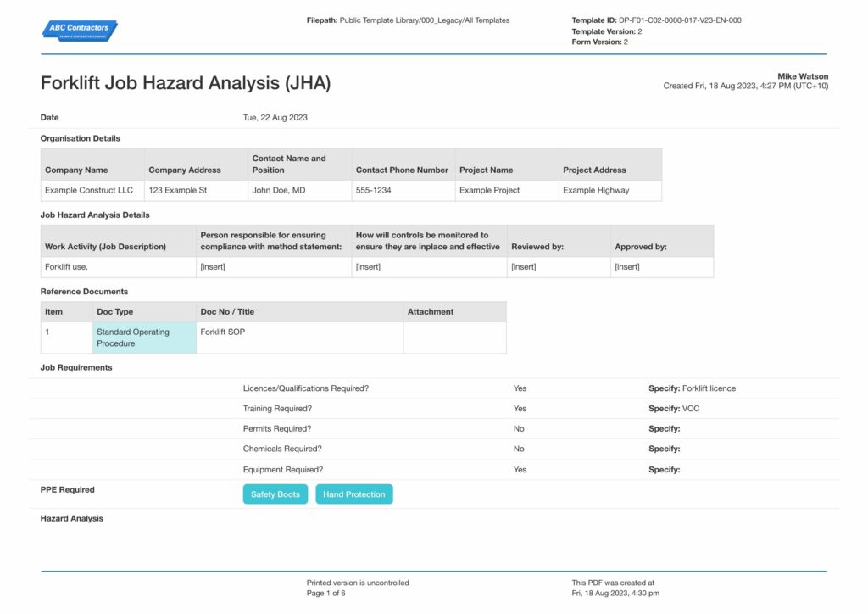Click the Job Requirements section heading

click(x=76, y=367)
